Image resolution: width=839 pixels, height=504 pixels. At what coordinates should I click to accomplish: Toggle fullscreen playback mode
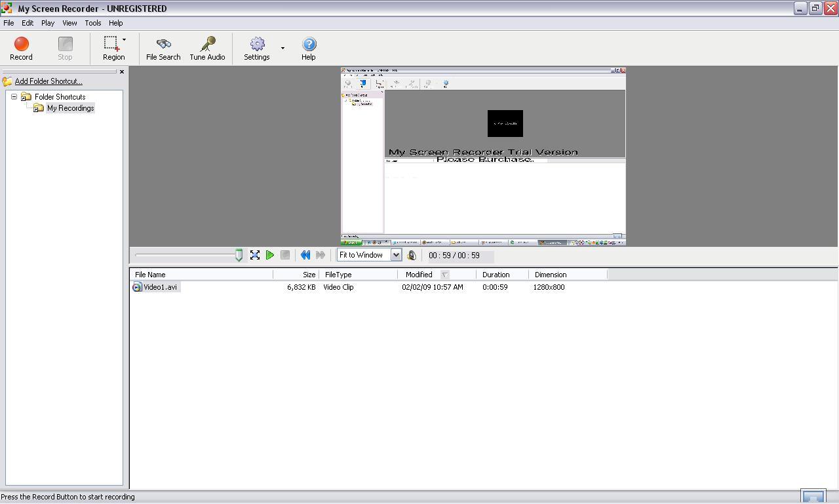click(x=255, y=255)
